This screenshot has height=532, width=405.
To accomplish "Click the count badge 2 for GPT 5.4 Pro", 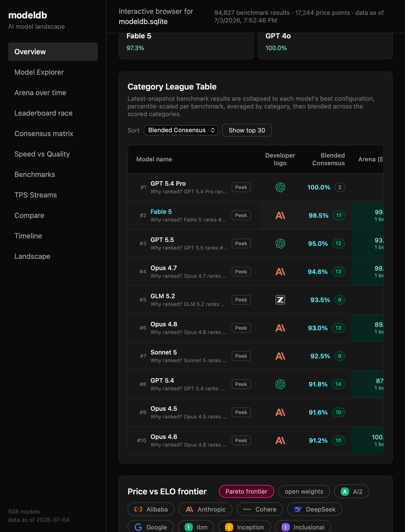I will 340,187.
